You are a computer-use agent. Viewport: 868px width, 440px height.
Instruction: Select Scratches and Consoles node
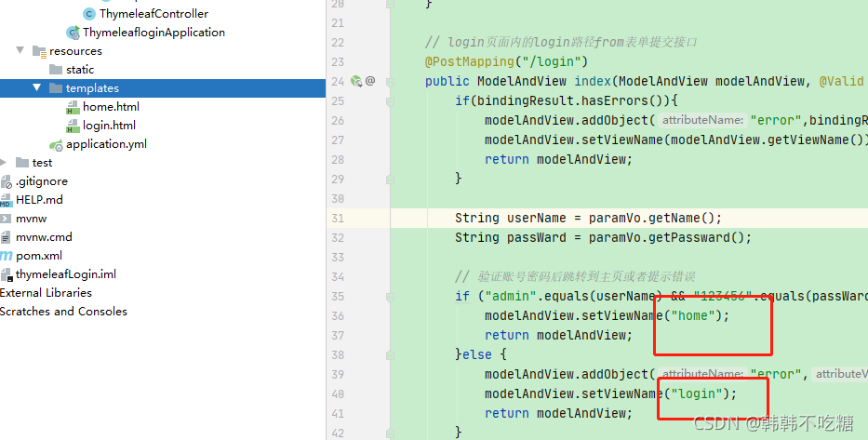point(63,311)
